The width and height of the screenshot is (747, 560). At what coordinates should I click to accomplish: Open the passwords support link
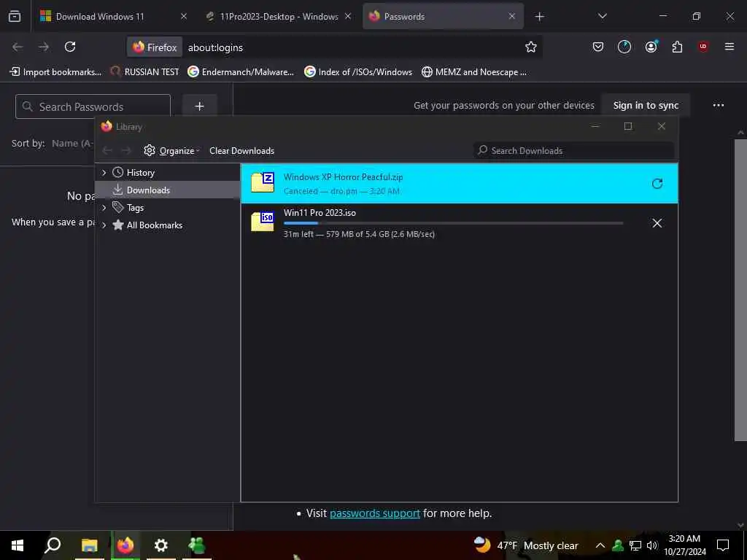click(x=374, y=513)
